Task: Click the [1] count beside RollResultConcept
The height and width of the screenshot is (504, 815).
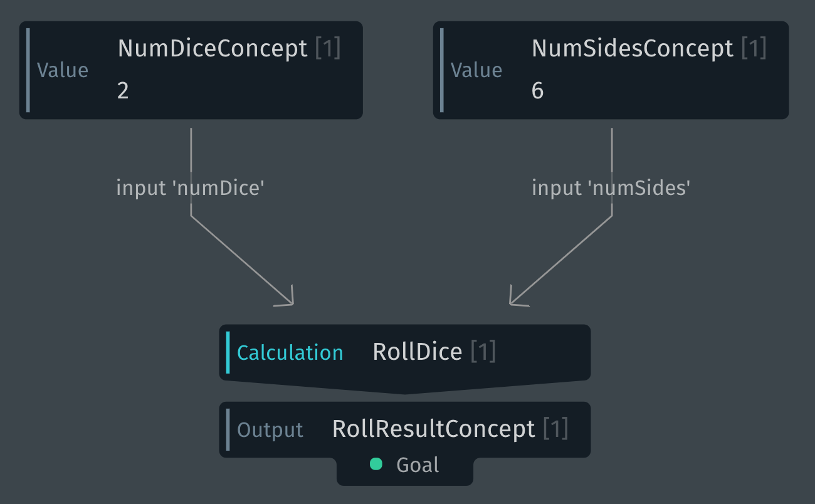Action: click(555, 429)
